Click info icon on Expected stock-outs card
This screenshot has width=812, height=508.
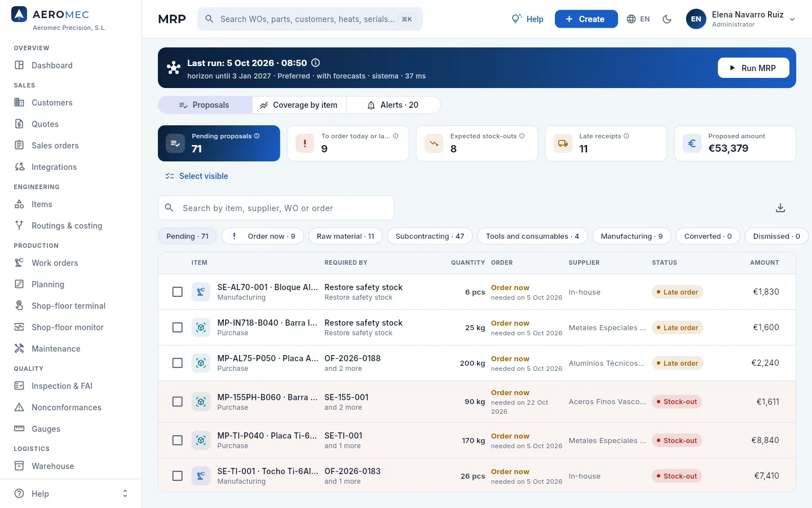(522, 136)
